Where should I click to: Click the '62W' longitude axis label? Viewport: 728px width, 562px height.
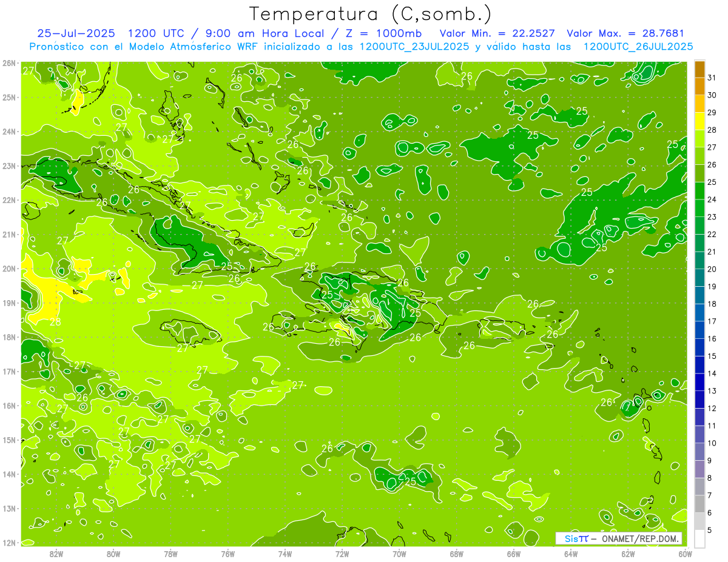(628, 554)
